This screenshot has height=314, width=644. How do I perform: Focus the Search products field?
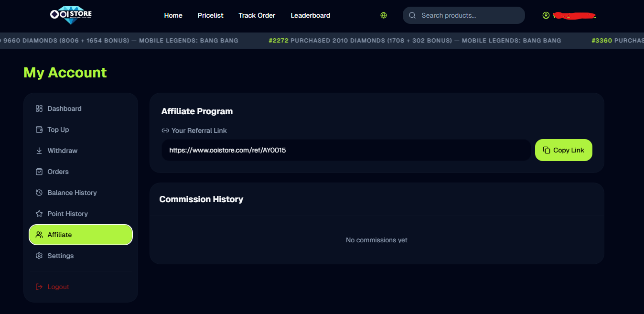click(464, 15)
